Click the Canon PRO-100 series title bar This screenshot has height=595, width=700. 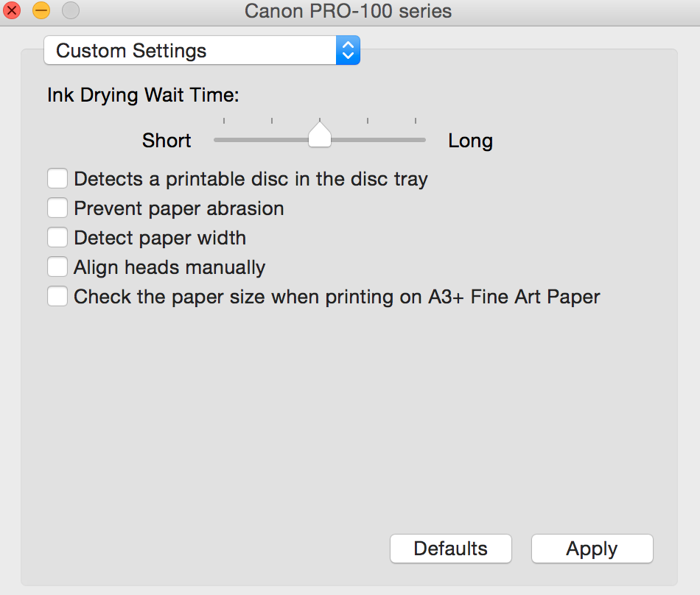click(350, 11)
